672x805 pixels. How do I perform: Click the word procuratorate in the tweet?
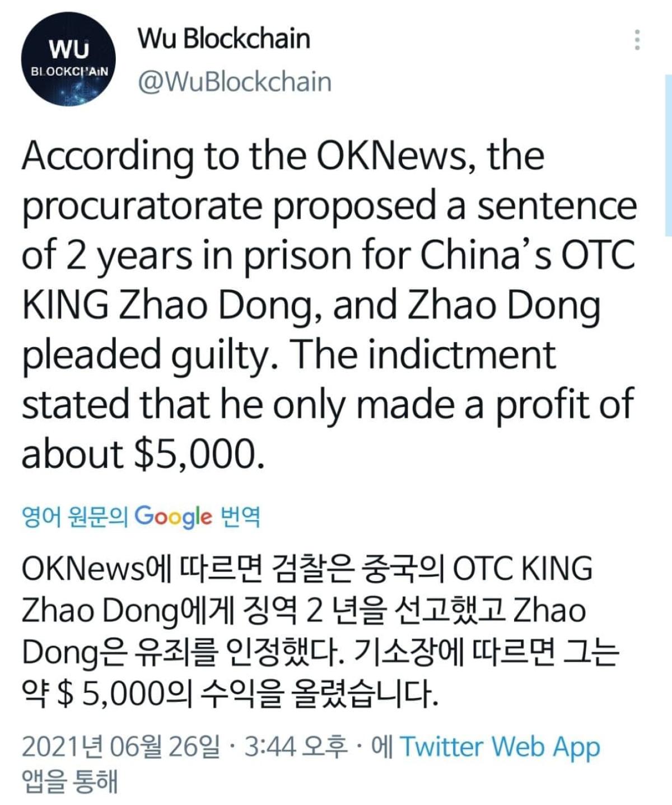[142, 205]
